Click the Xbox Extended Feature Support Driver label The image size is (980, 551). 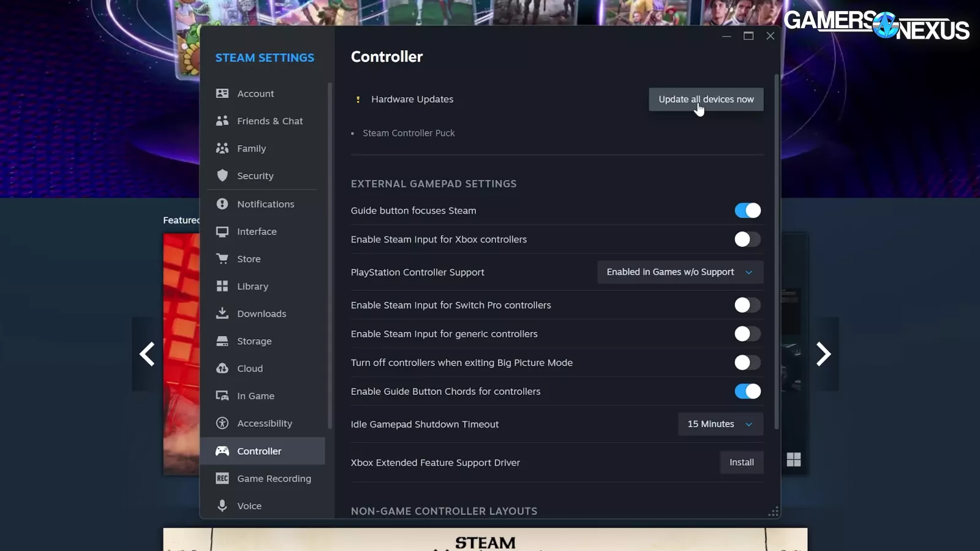coord(435,463)
